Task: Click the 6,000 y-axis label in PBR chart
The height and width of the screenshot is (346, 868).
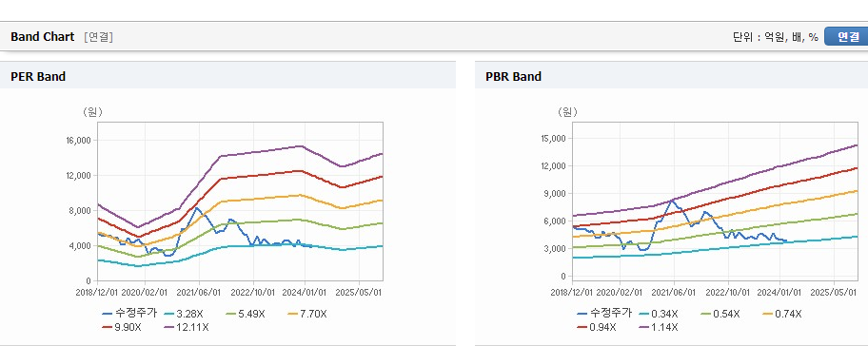Action: (555, 221)
